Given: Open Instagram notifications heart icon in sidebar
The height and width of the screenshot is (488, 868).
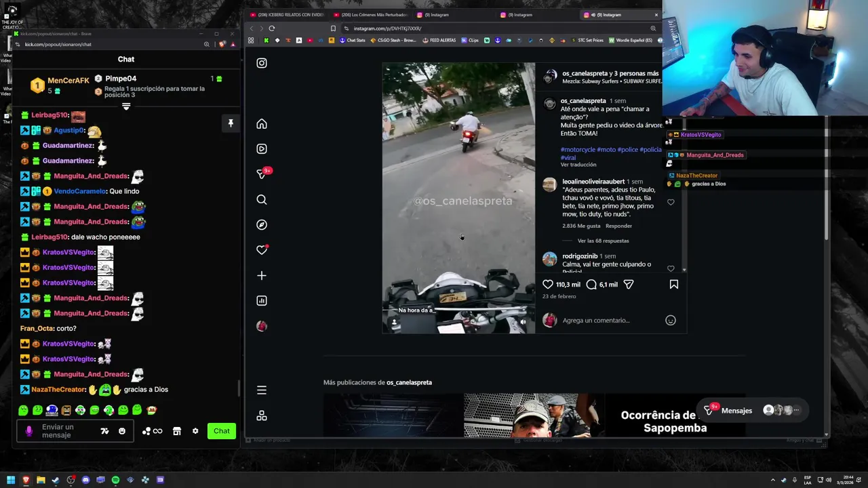Looking at the screenshot, I should tap(262, 250).
